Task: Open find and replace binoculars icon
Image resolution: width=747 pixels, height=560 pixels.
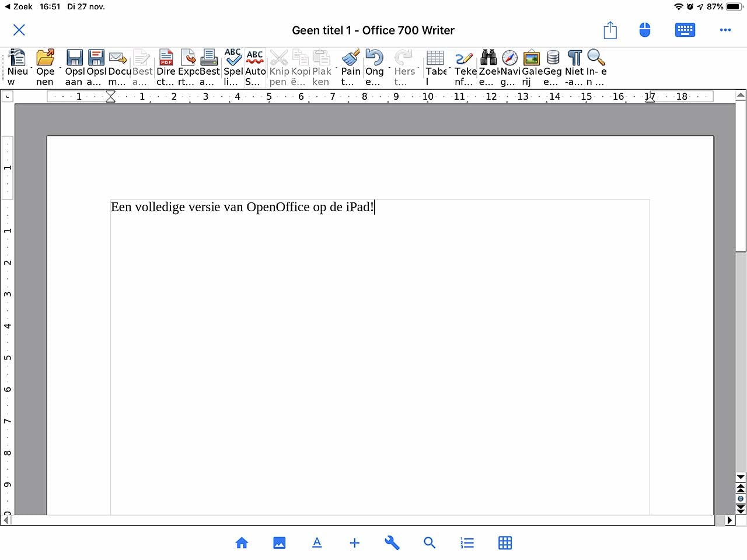Action: coord(488,57)
